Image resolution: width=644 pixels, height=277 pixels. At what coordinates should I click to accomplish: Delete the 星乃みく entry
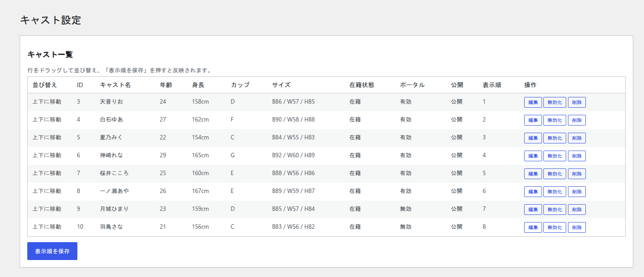pyautogui.click(x=577, y=138)
